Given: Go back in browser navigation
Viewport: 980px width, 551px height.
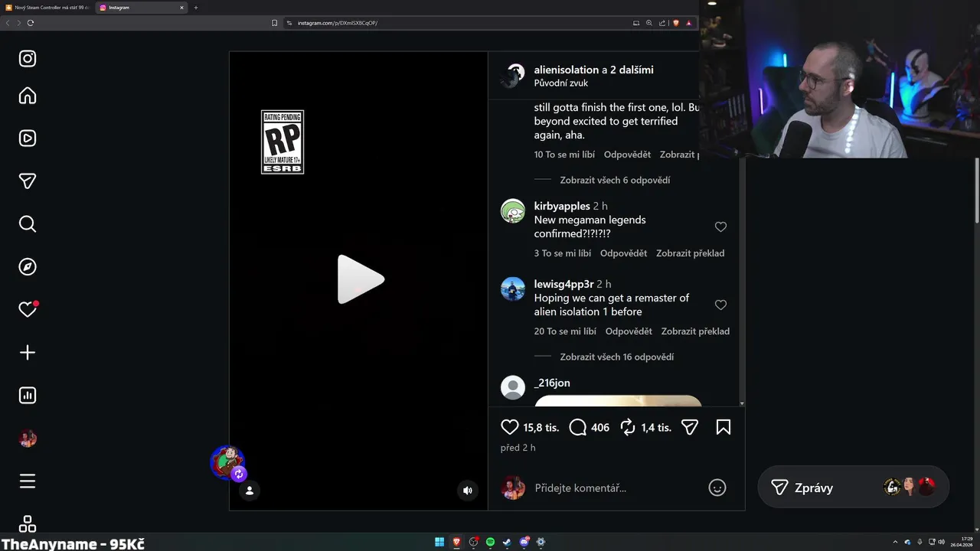Looking at the screenshot, I should click(x=8, y=23).
